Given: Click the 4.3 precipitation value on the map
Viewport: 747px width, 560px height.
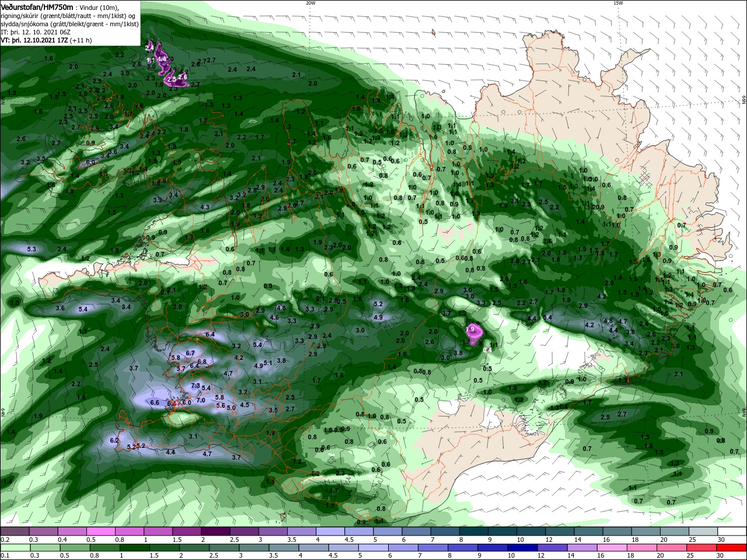Looking at the screenshot, I should tap(204, 207).
